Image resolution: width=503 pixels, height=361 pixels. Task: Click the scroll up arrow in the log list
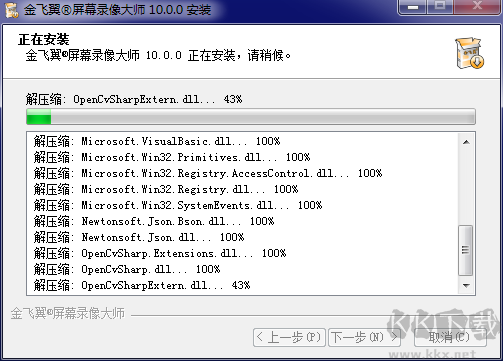[466, 142]
